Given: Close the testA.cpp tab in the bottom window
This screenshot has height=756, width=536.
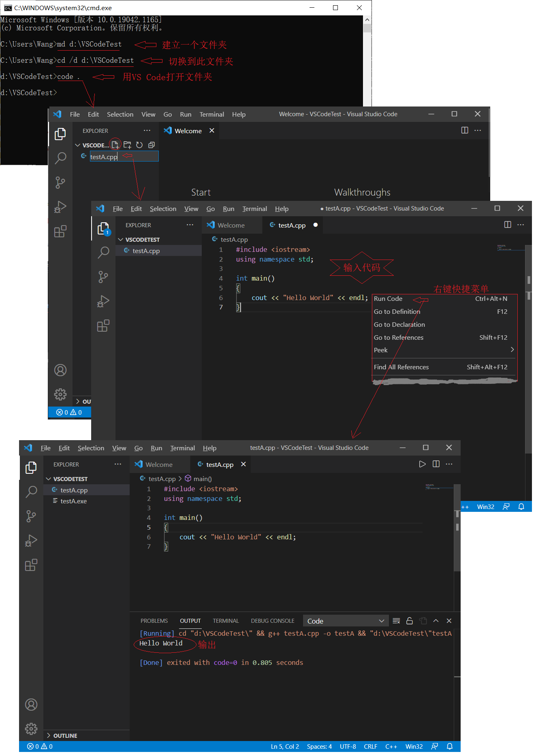Looking at the screenshot, I should click(243, 464).
